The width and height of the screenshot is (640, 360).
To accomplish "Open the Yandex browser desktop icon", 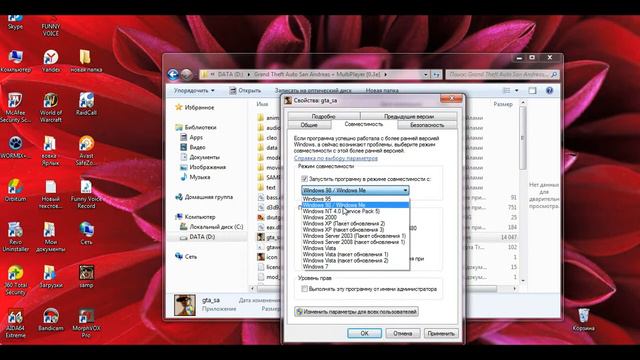I will (51, 61).
